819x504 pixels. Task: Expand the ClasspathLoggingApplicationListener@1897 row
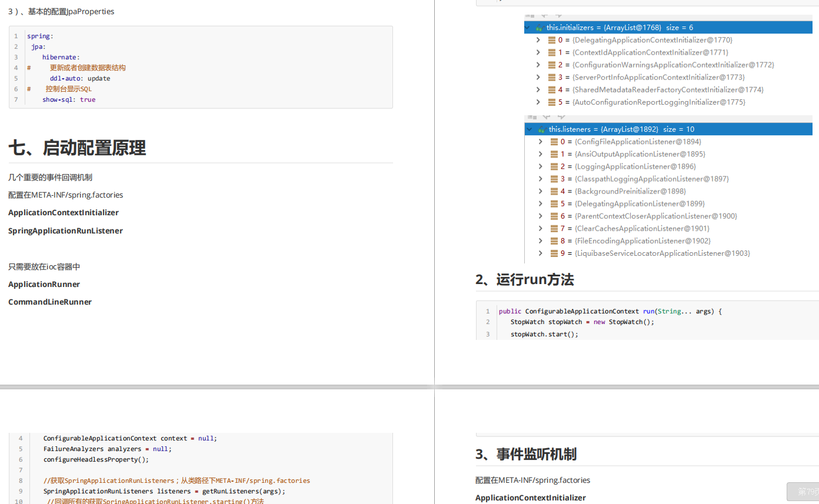tap(541, 179)
